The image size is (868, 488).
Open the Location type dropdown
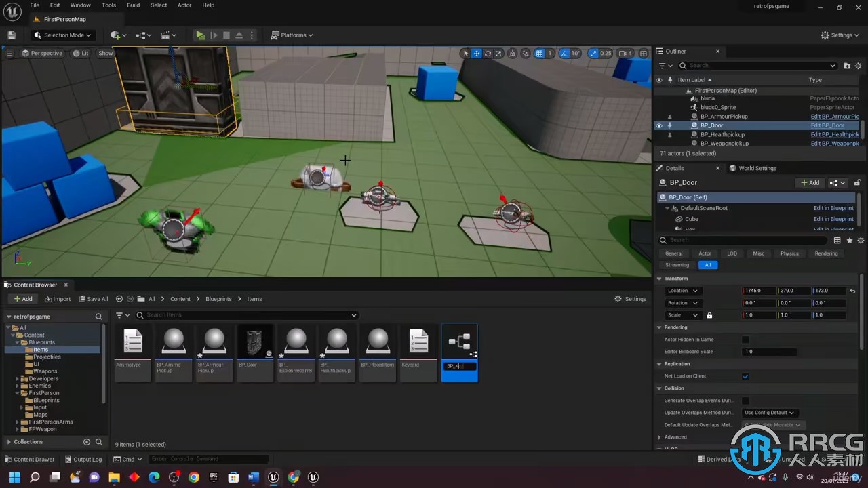coord(682,291)
